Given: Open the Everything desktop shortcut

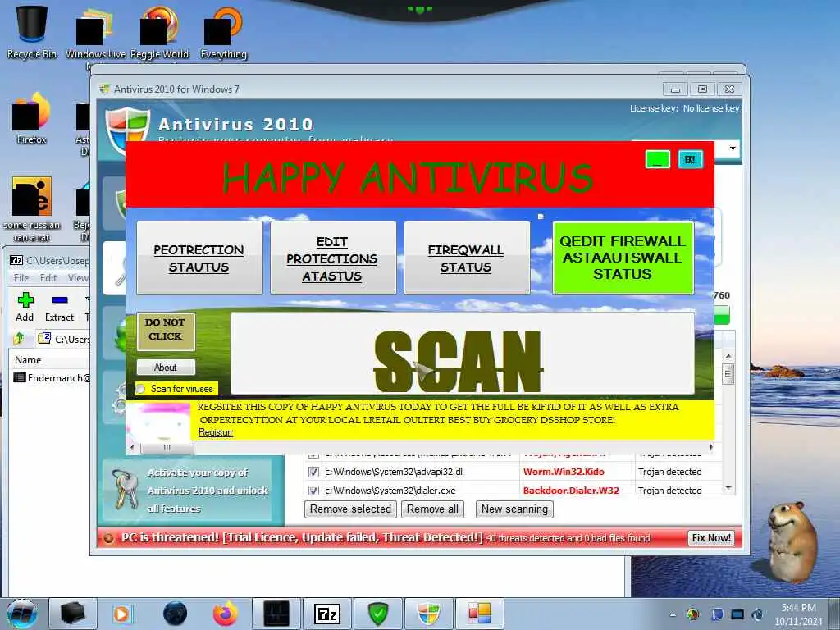Looking at the screenshot, I should pyautogui.click(x=223, y=32).
